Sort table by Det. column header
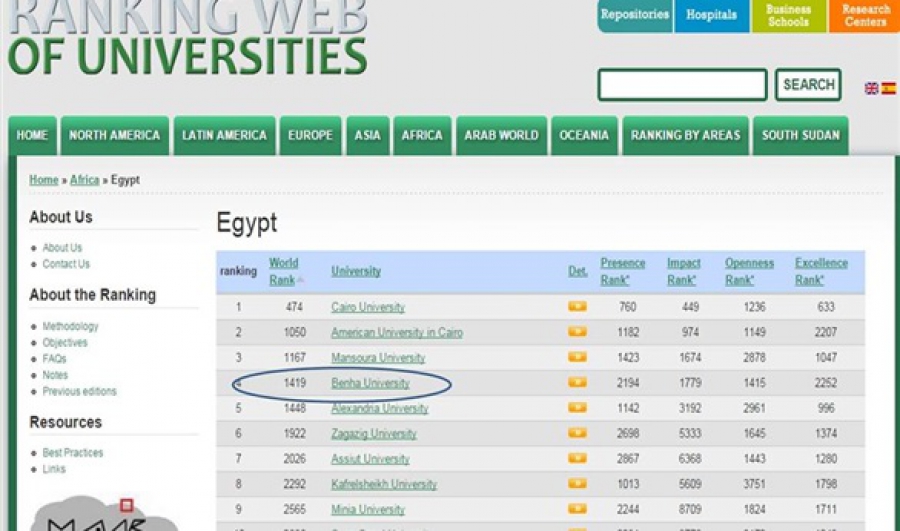 (x=578, y=271)
